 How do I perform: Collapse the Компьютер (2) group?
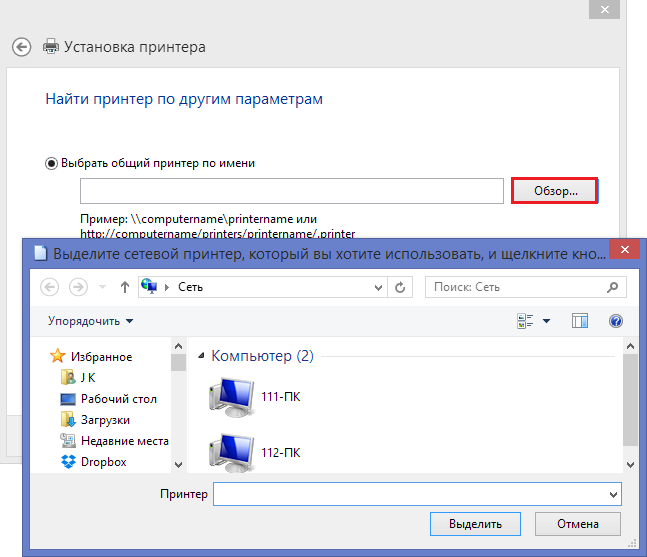pyautogui.click(x=203, y=356)
